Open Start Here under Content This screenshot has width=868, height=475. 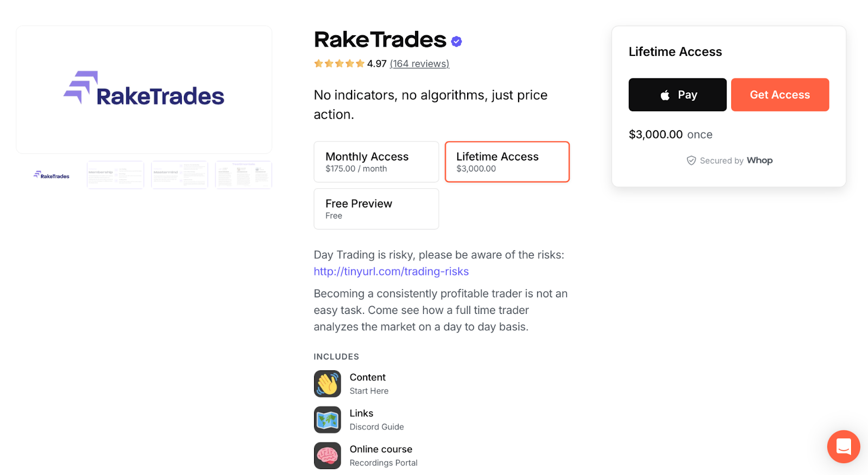coord(369,390)
